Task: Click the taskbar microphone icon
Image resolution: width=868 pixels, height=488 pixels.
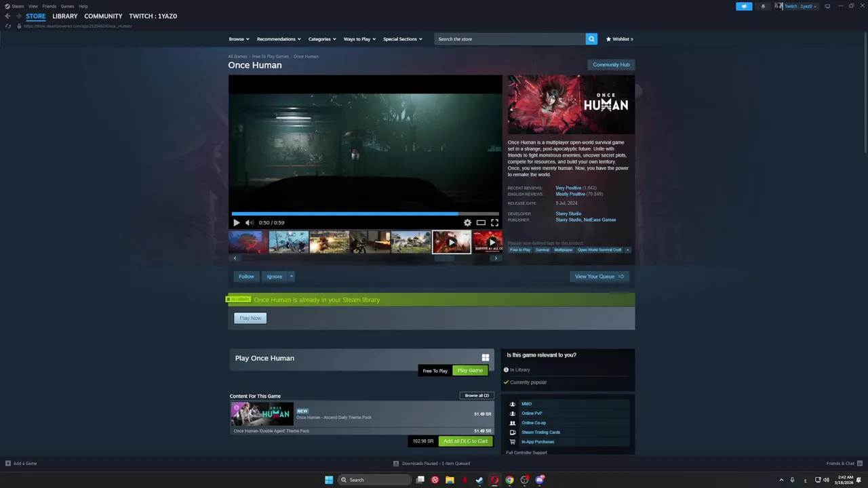Action: pos(792,480)
